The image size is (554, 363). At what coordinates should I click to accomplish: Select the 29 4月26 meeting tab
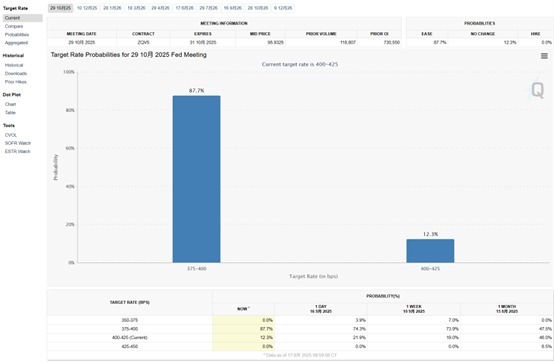(160, 8)
